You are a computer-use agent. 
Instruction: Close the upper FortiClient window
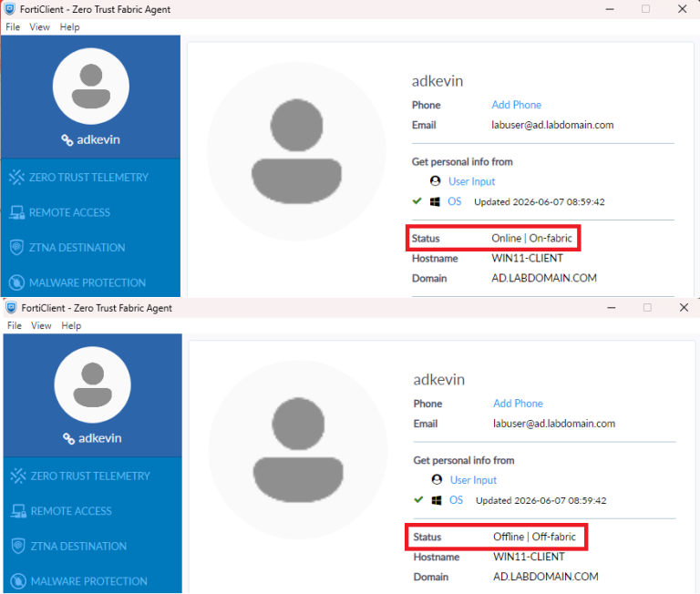(682, 9)
